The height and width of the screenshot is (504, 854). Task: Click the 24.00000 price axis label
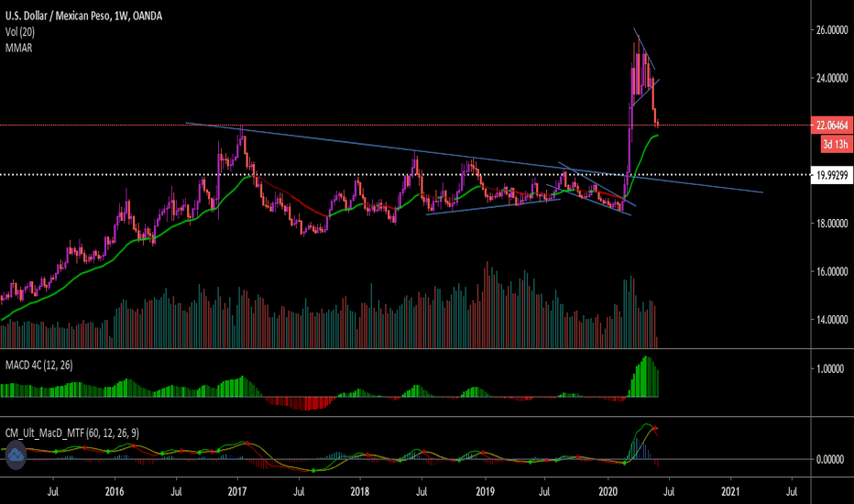tap(832, 79)
